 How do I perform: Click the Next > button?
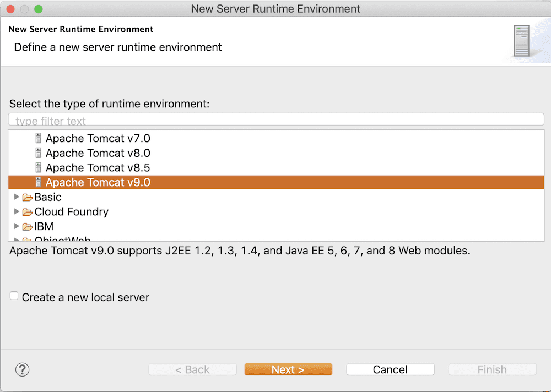288,369
